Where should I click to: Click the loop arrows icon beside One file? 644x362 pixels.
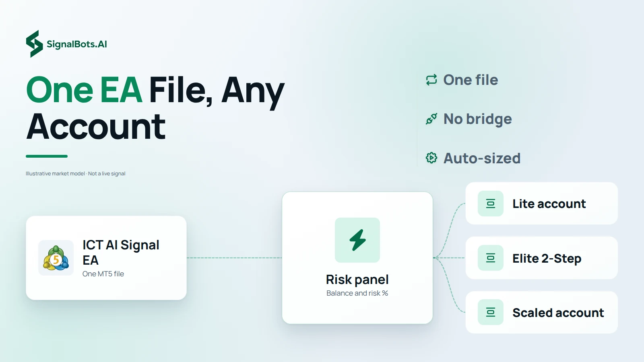431,80
